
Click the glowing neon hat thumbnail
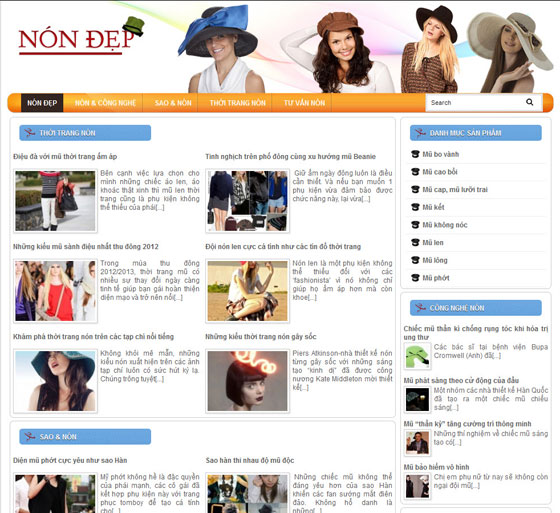pyautogui.click(x=248, y=381)
